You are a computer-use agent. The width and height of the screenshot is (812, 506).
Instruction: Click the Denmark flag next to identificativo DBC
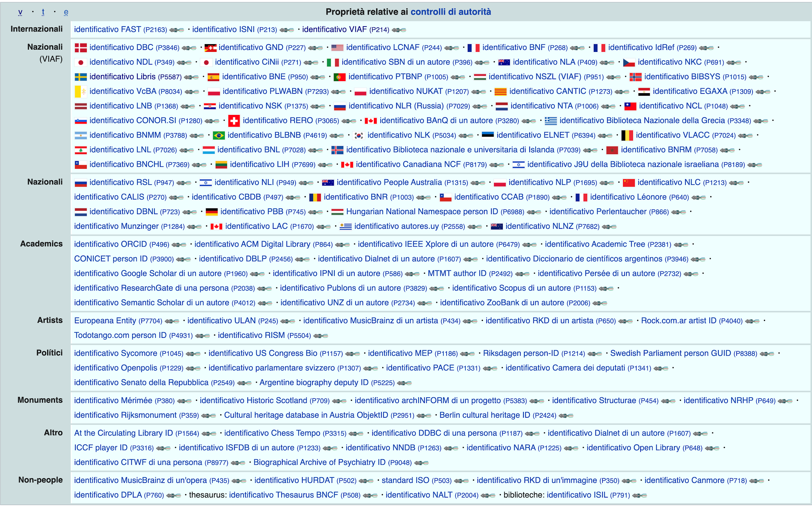point(80,47)
